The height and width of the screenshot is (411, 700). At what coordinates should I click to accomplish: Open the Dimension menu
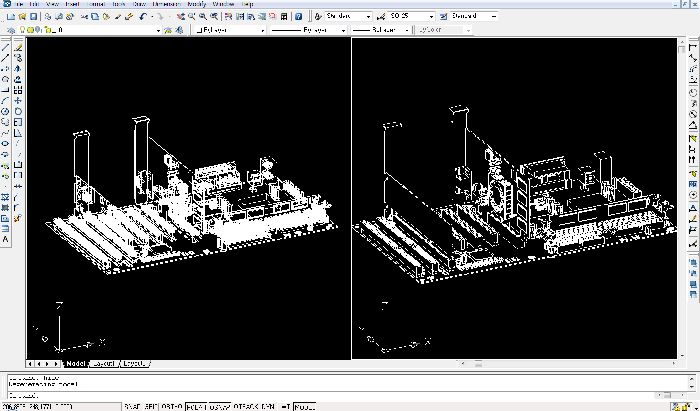pyautogui.click(x=166, y=4)
